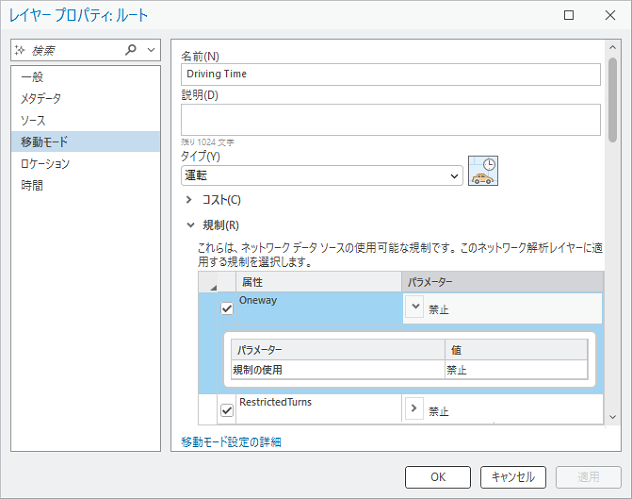632x499 pixels.
Task: Collapse the 規制 section
Action: point(190,225)
